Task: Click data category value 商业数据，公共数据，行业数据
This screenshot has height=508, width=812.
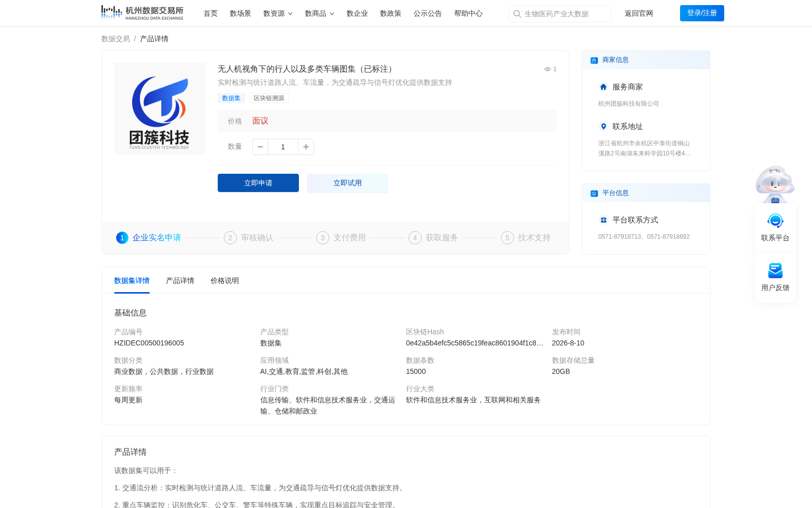Action: point(164,371)
